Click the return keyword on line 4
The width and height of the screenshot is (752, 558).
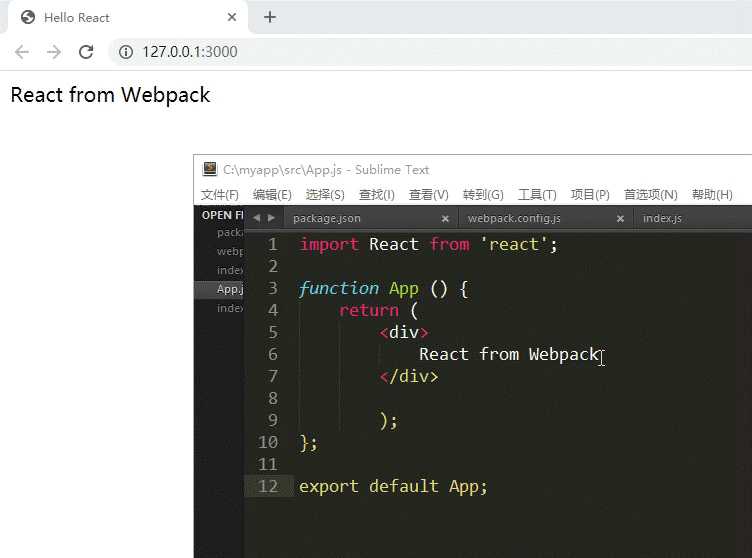pyautogui.click(x=368, y=310)
